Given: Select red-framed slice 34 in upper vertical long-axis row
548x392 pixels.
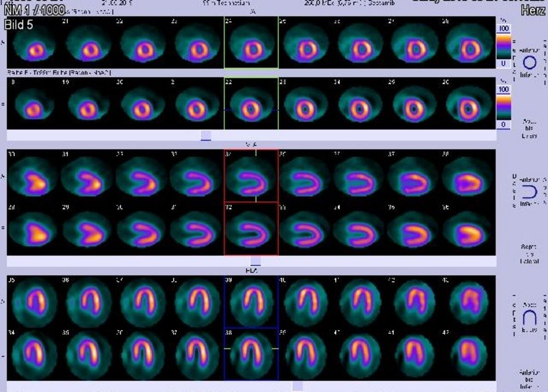Looking at the screenshot, I should click(252, 176).
